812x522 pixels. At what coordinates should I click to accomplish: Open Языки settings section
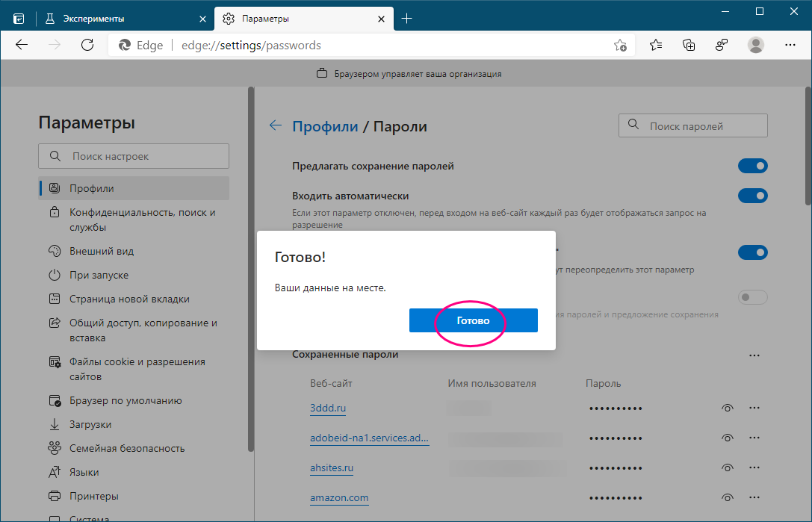click(134, 472)
